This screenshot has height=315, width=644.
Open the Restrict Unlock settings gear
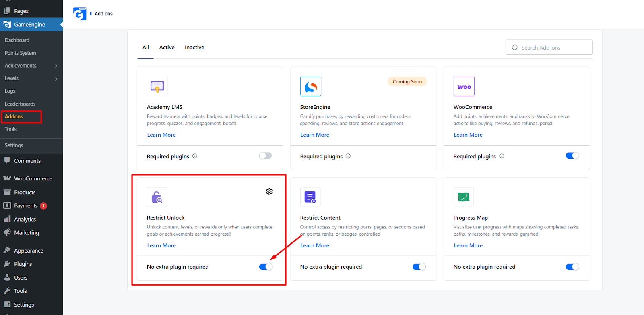(x=270, y=191)
